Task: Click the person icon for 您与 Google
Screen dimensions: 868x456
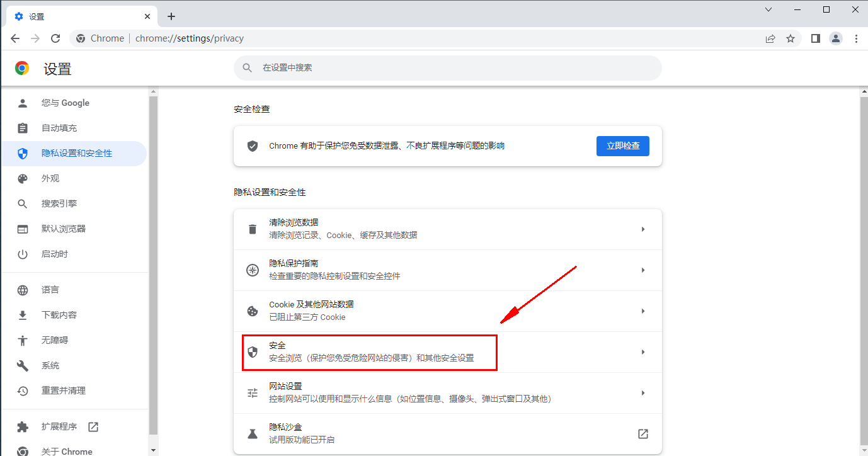Action: point(23,103)
